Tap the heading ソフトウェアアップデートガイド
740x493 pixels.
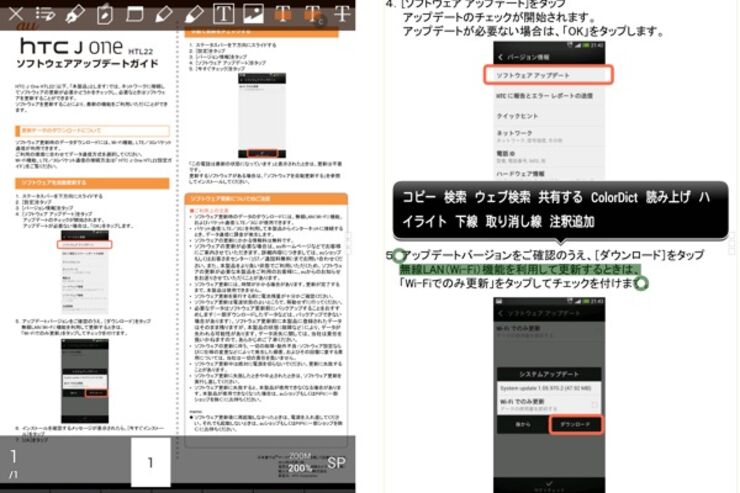87,64
